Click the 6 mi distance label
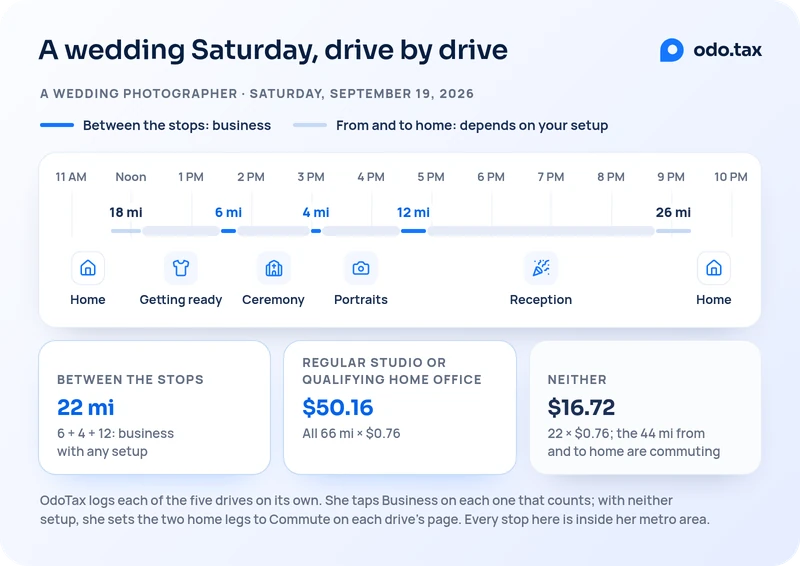This screenshot has width=800, height=566. tap(229, 212)
